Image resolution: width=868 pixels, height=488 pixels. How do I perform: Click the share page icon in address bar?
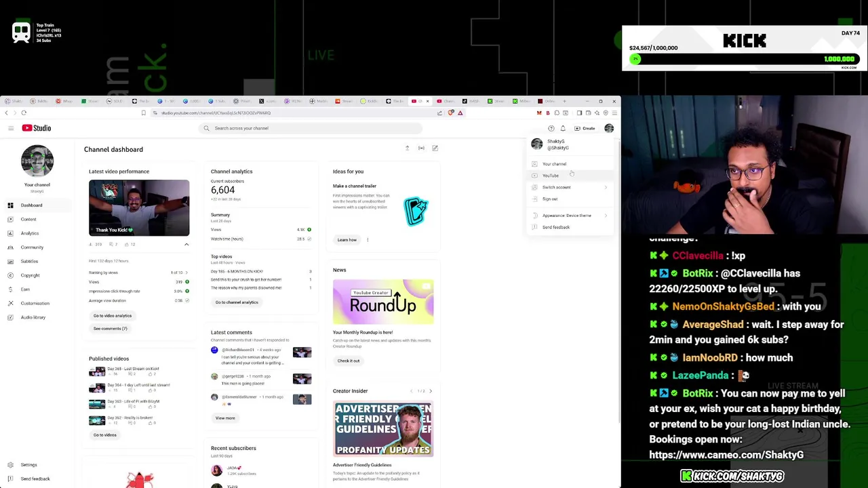tap(439, 113)
